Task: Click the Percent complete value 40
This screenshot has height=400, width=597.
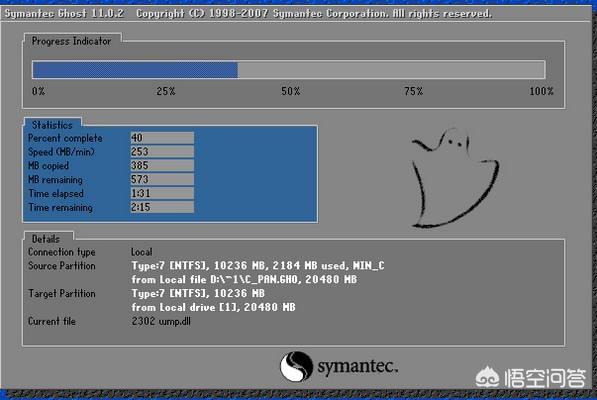Action: coord(162,138)
